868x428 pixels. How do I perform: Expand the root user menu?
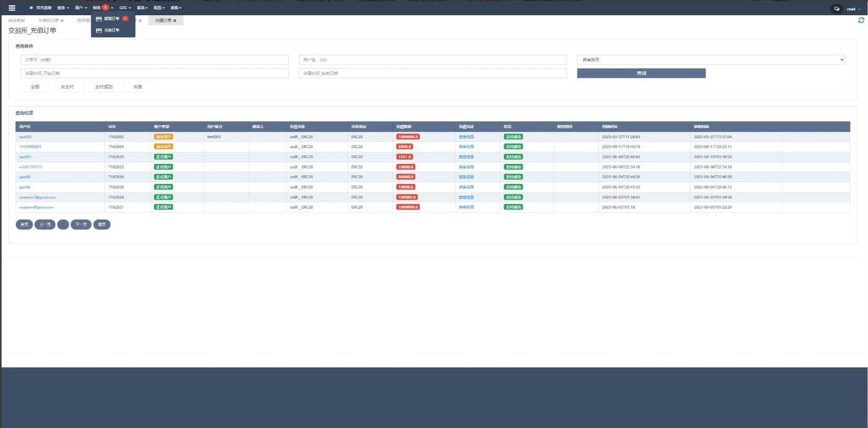853,9
